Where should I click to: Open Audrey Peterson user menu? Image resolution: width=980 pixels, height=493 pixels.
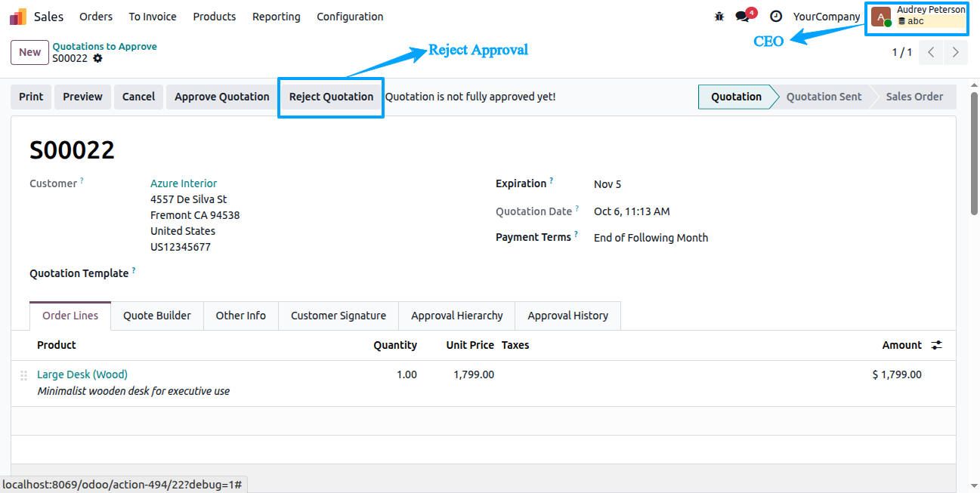[917, 16]
